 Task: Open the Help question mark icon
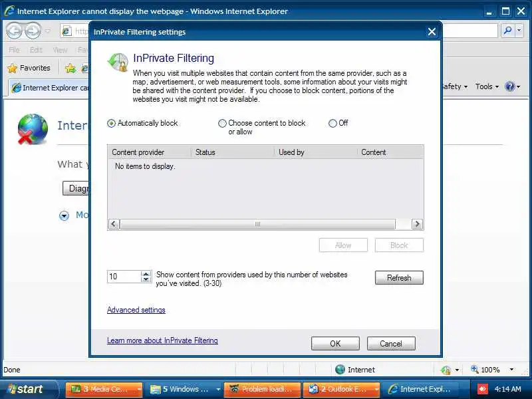point(510,86)
